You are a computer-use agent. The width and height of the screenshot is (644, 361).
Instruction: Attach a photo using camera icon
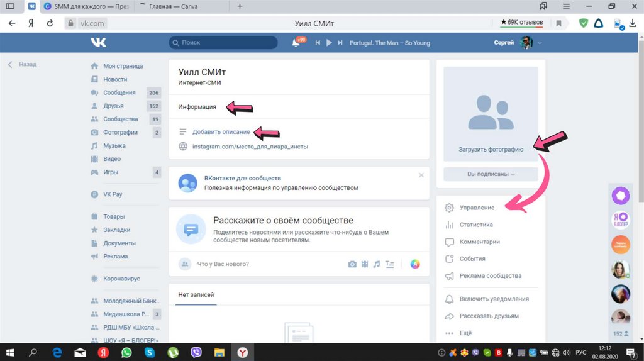[352, 264]
